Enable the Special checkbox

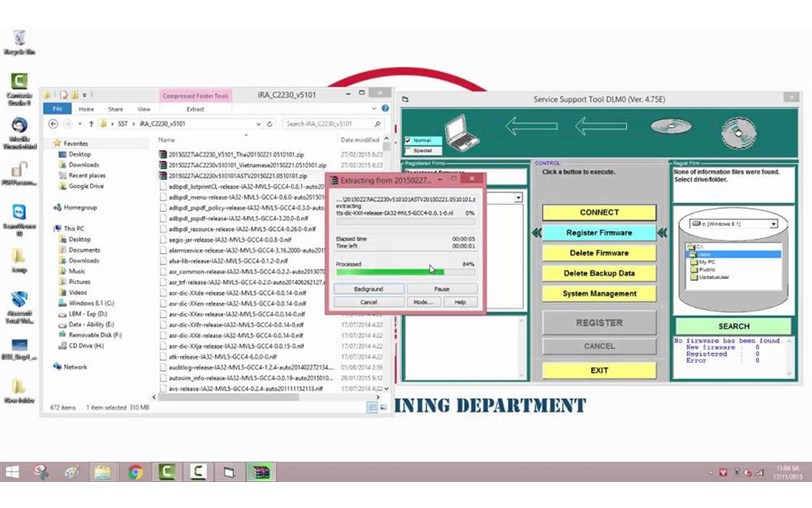[408, 151]
